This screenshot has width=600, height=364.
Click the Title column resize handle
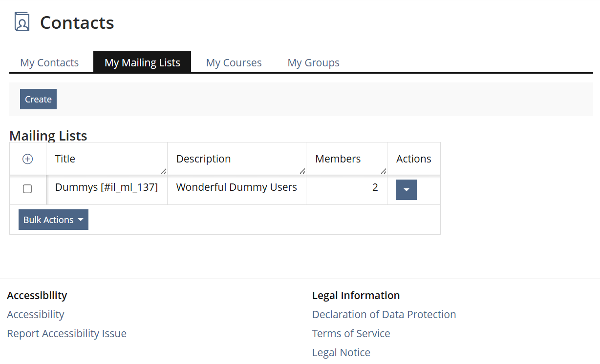(x=164, y=171)
